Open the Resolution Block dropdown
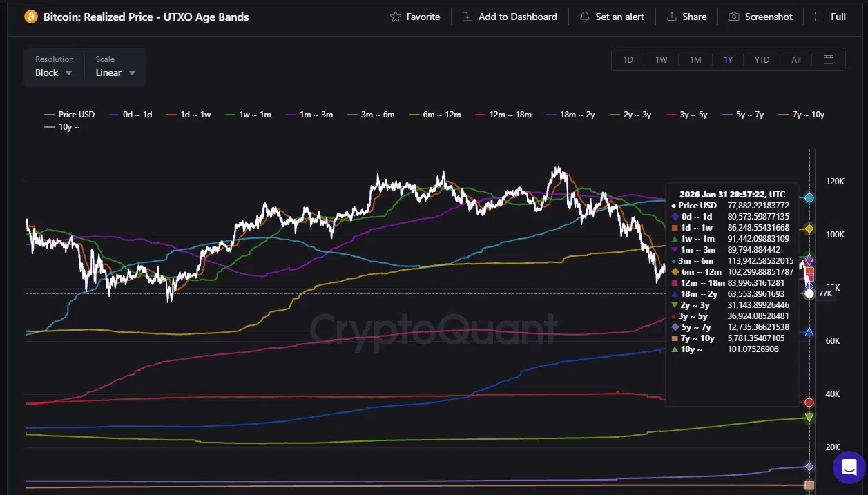 pyautogui.click(x=54, y=72)
